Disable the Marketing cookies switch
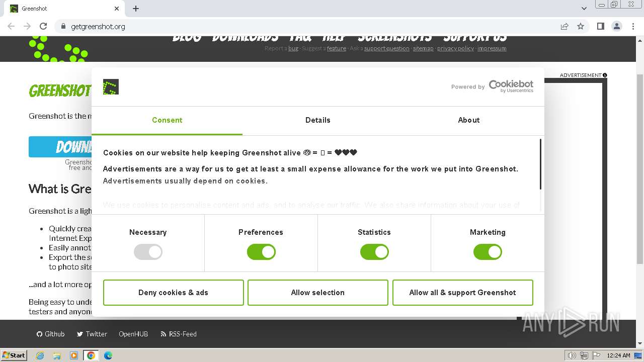Screen dimensions: 644x362 [488, 252]
